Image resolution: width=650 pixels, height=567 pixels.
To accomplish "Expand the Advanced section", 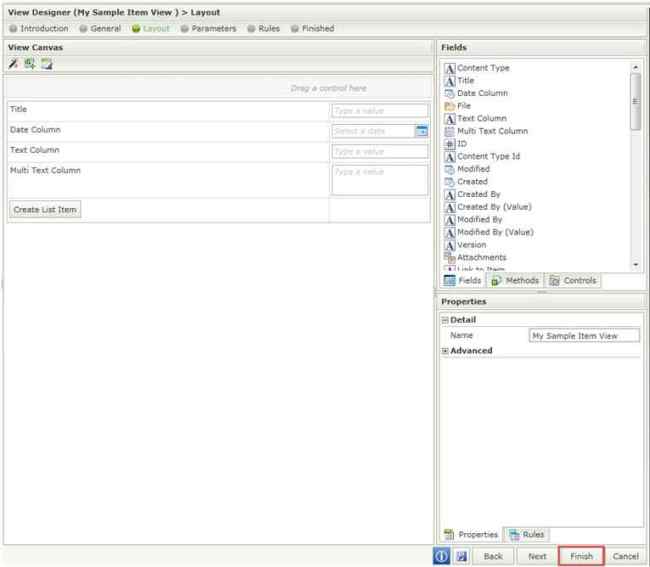I will coord(445,351).
